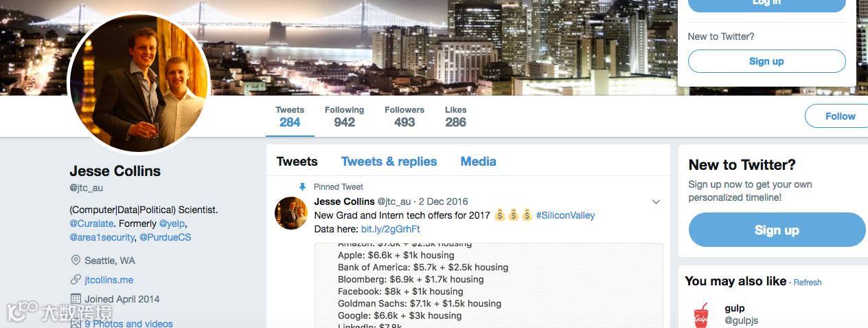Image resolution: width=868 pixels, height=328 pixels.
Task: Select the Tweets timeline tab
Action: (x=297, y=162)
